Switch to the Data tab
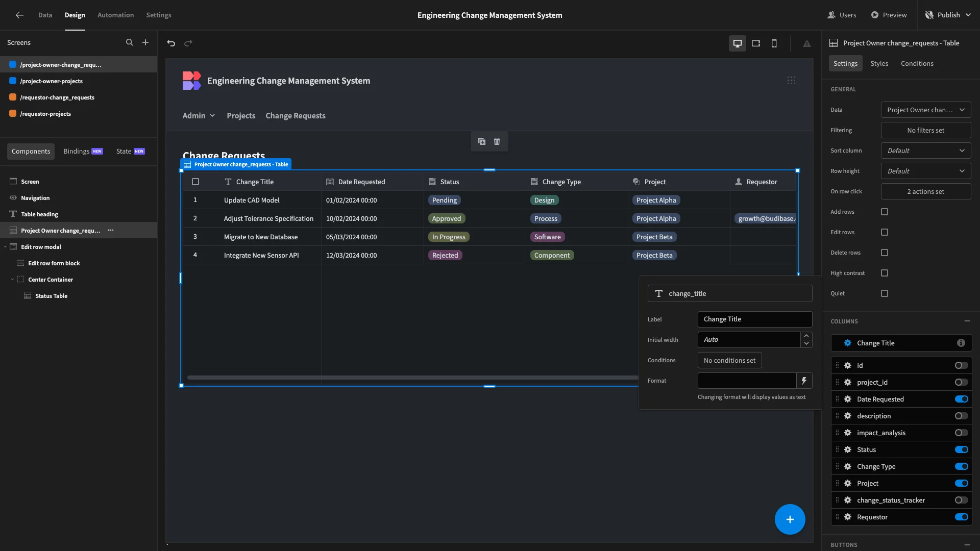Screen dimensions: 980x551 tap(45, 15)
